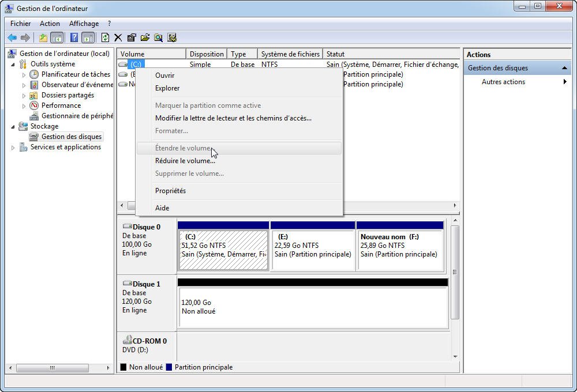Expand Services et applications node
Viewport: 577px width, 392px height.
(x=13, y=148)
